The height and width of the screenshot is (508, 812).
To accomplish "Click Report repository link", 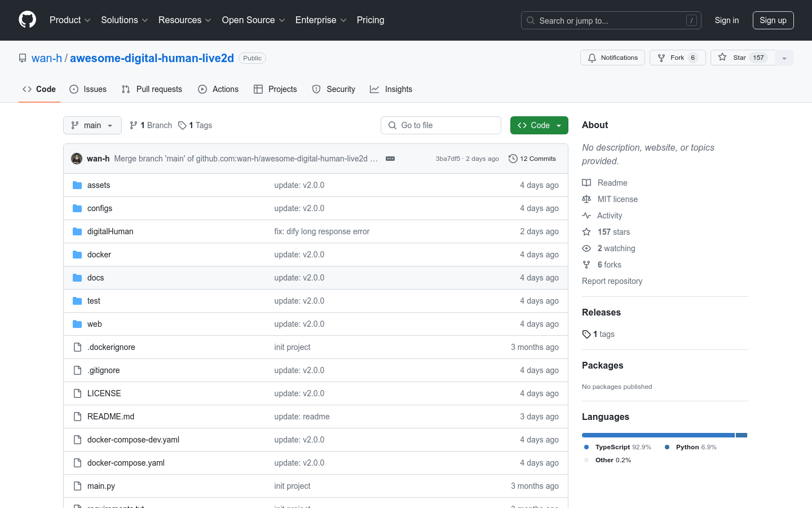I will tap(612, 281).
